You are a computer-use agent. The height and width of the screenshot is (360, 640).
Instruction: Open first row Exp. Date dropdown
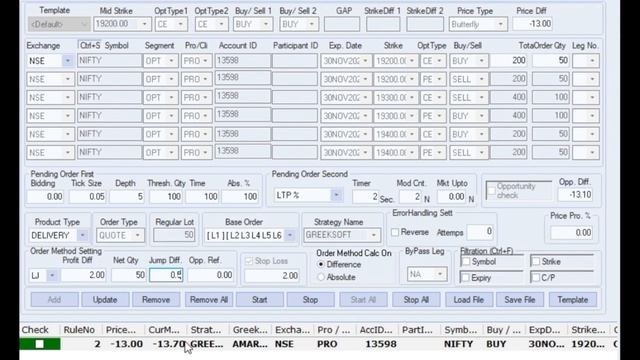(365, 61)
